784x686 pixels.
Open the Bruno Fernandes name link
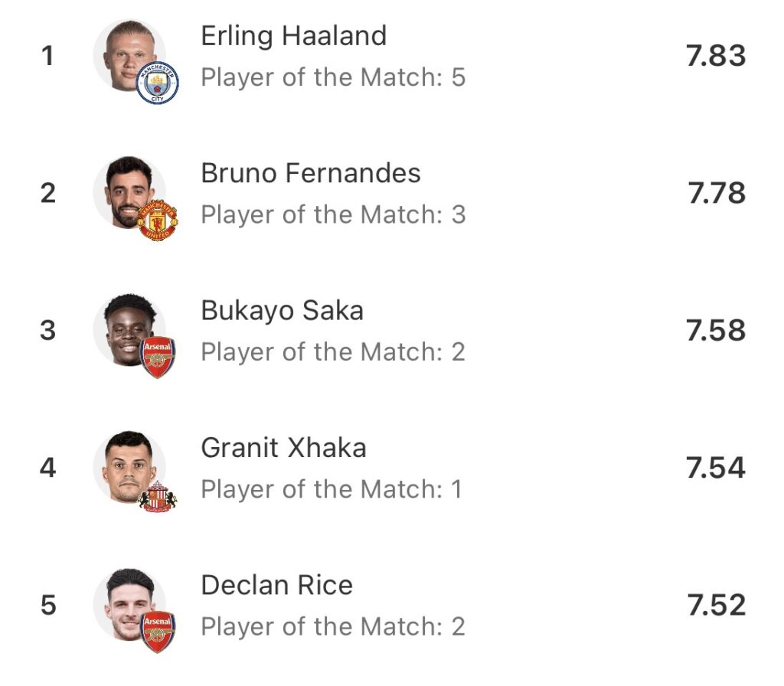pyautogui.click(x=310, y=173)
